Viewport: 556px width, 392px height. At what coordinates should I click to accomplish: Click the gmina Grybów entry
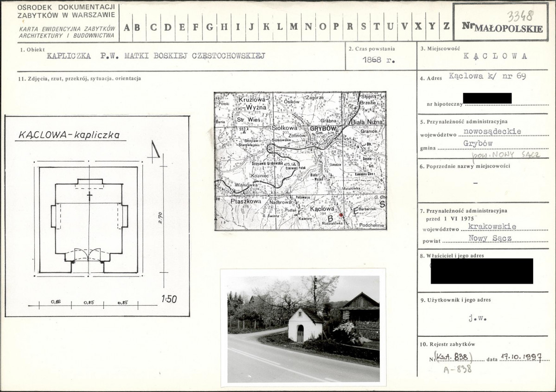[x=478, y=143]
